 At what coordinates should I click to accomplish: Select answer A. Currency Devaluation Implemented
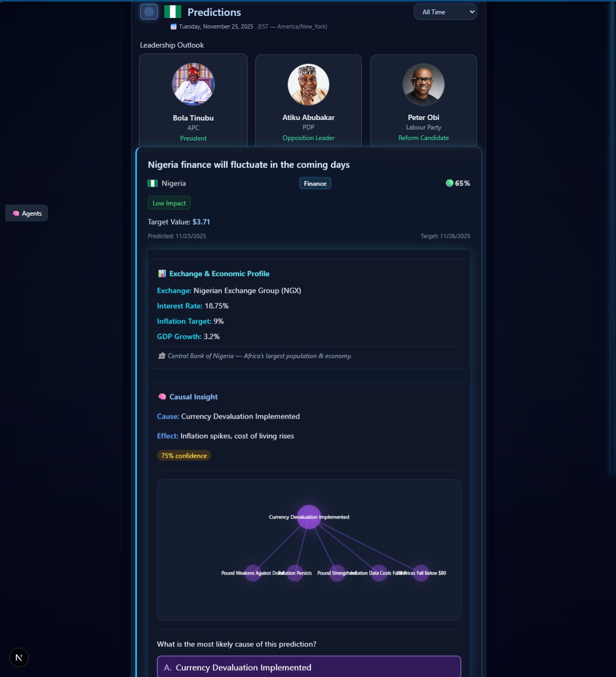point(309,667)
